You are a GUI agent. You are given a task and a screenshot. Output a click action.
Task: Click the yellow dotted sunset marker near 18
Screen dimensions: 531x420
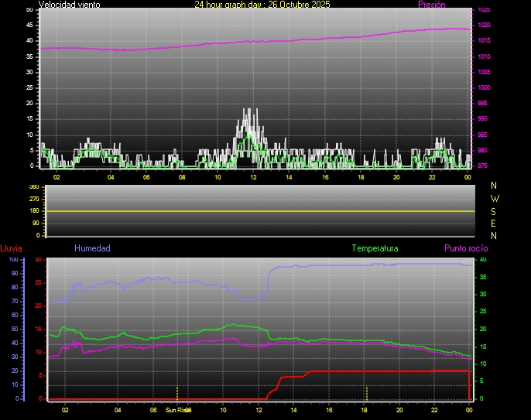pos(366,392)
